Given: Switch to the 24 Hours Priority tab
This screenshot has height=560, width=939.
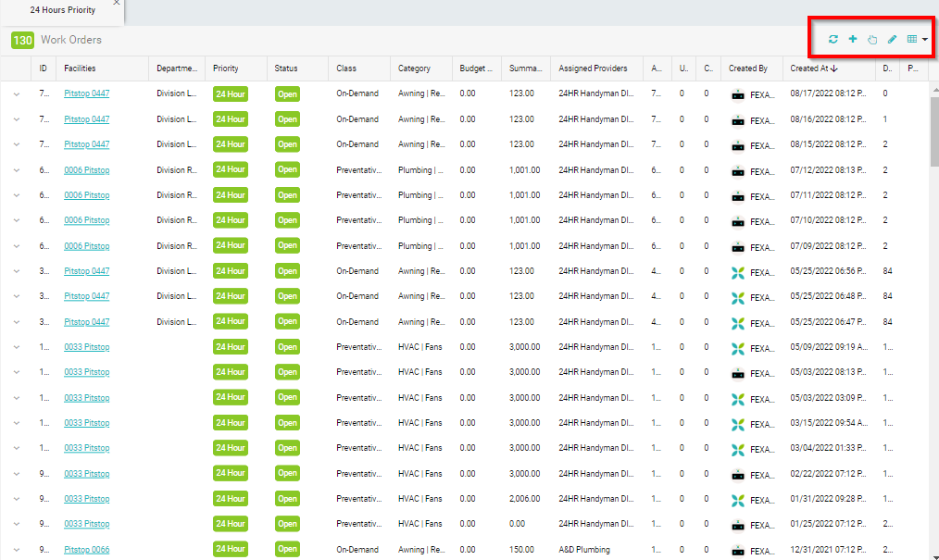Looking at the screenshot, I should point(62,9).
